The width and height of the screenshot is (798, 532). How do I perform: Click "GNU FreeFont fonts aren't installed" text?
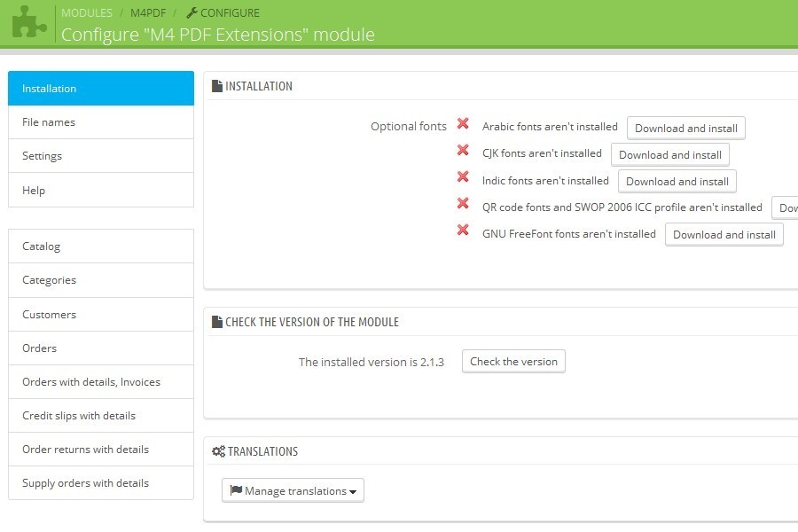point(569,234)
